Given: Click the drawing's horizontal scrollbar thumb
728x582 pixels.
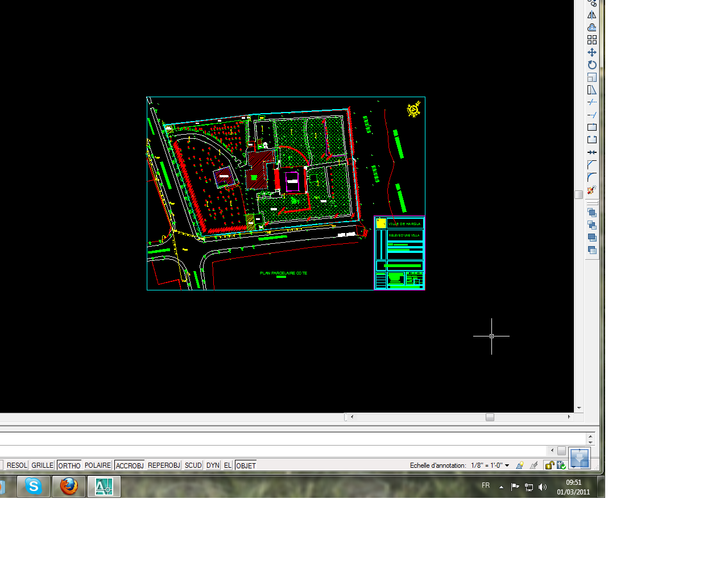Looking at the screenshot, I should 490,417.
